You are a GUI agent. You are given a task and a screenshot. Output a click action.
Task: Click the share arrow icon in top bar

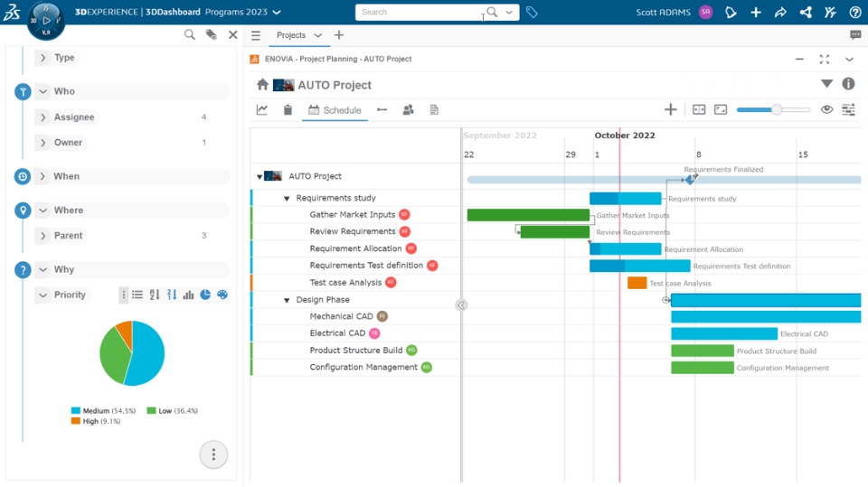tap(780, 12)
